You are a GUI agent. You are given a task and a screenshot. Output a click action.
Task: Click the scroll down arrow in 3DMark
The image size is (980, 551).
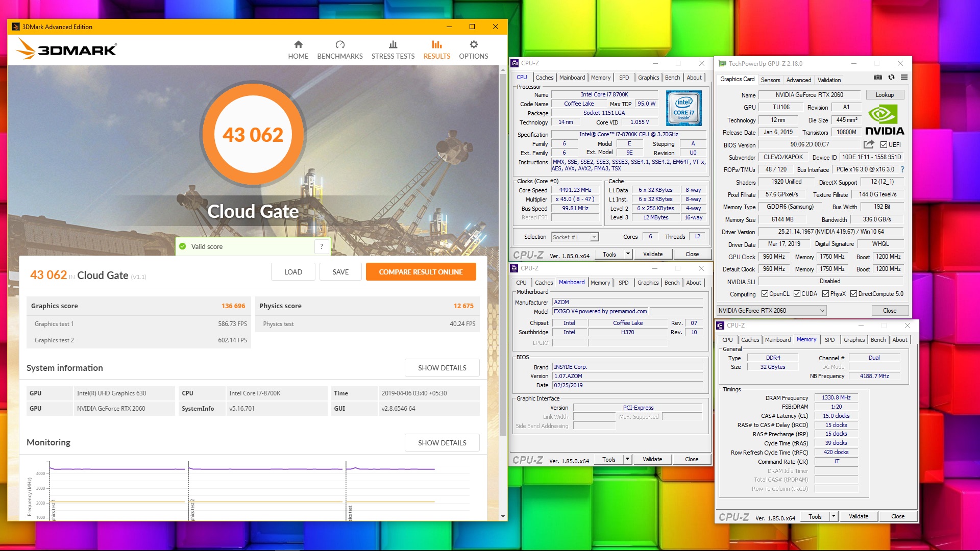point(503,516)
